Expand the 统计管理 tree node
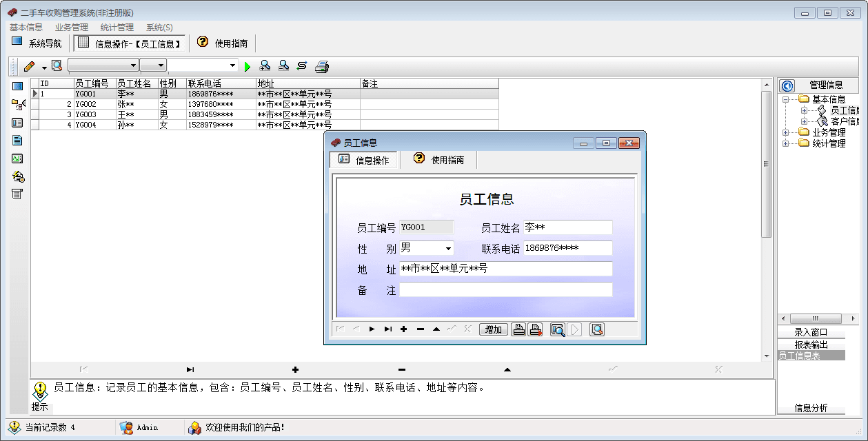This screenshot has height=441, width=868. tap(786, 143)
